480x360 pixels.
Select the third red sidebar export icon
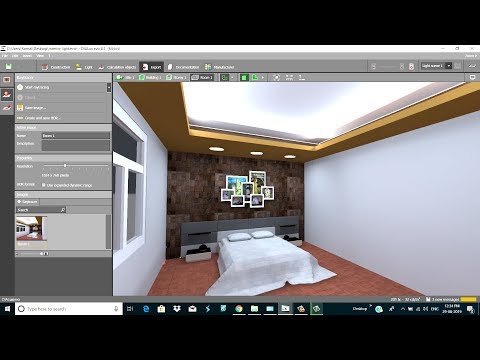[x=7, y=108]
